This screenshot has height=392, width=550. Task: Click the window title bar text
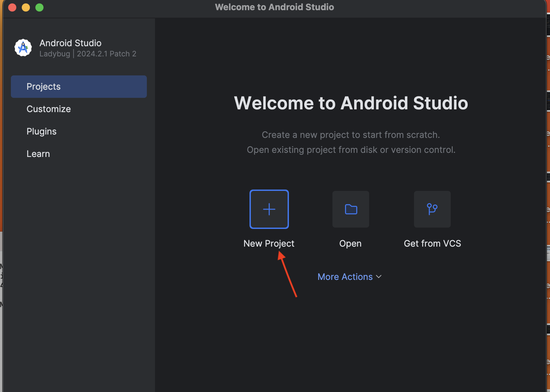click(275, 7)
